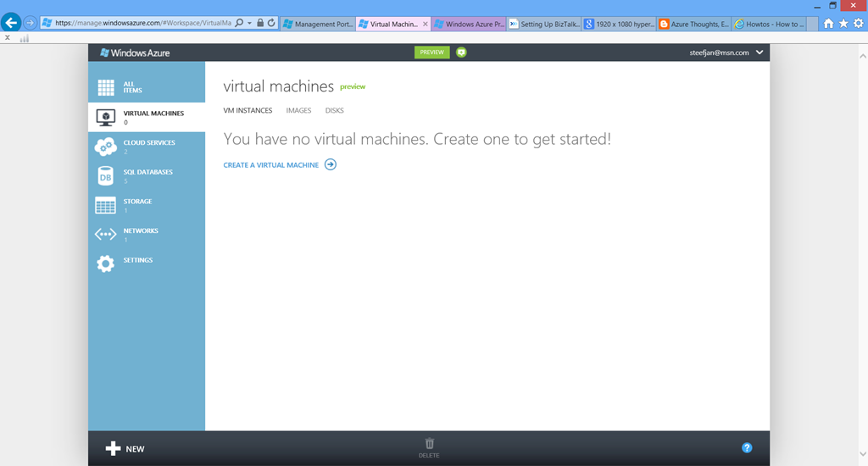Click the Windows Azure logo
The image size is (868, 466).
pyautogui.click(x=135, y=53)
